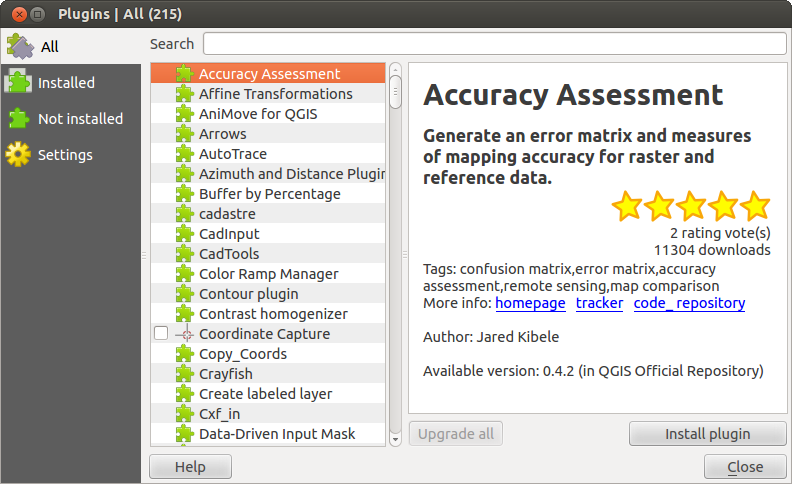792x484 pixels.
Task: Open the plugin homepage link
Action: coord(530,303)
